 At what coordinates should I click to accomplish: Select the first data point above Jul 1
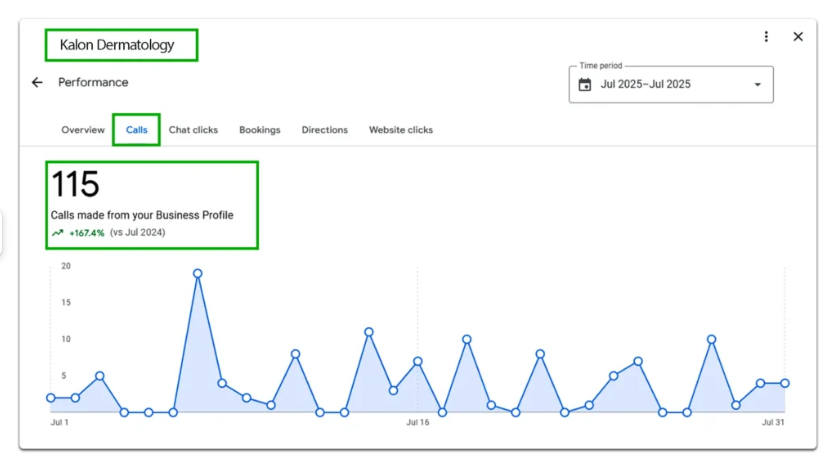point(51,398)
